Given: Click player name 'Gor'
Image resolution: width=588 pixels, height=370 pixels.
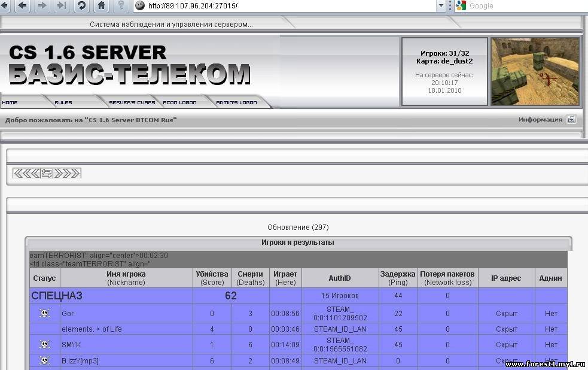Looking at the screenshot, I should (68, 313).
